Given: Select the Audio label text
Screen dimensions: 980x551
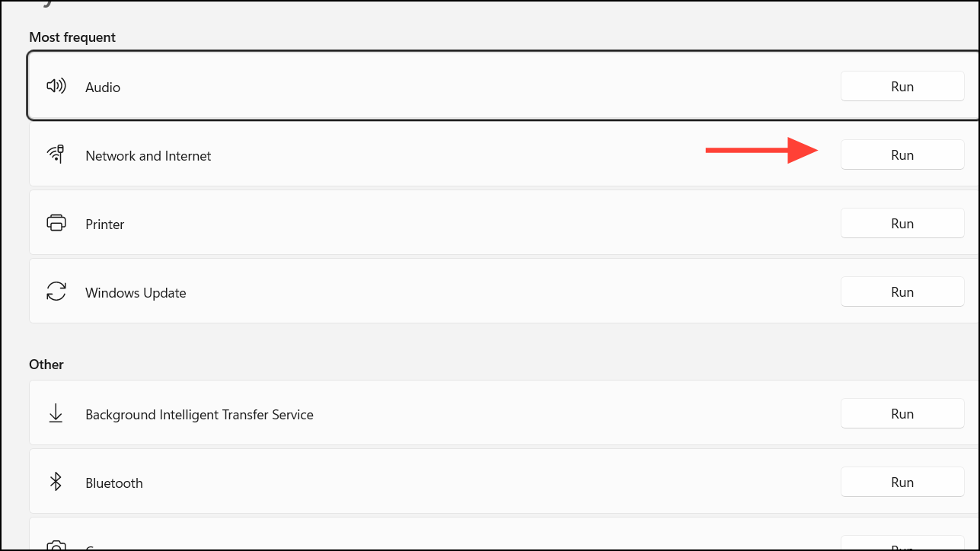Looking at the screenshot, I should click(103, 88).
